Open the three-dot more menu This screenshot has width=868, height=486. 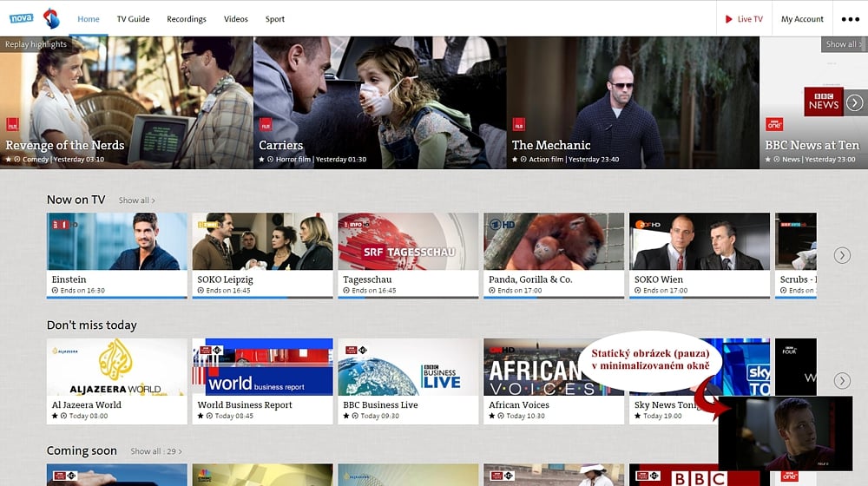[x=851, y=19]
